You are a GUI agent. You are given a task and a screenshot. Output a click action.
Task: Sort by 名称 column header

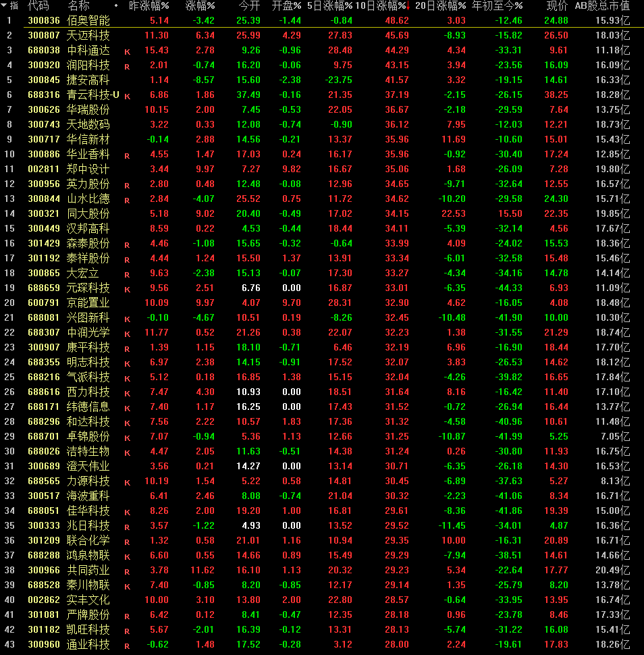(x=78, y=6)
